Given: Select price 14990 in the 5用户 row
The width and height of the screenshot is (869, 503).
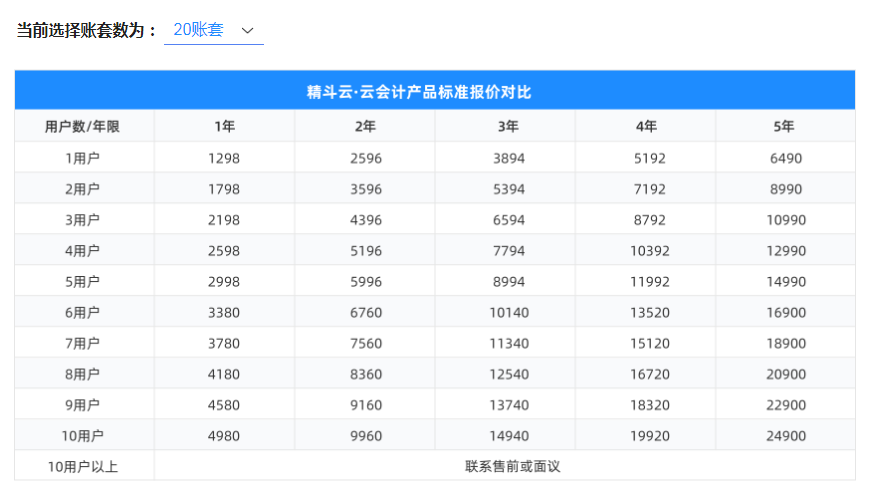Looking at the screenshot, I should tap(786, 282).
